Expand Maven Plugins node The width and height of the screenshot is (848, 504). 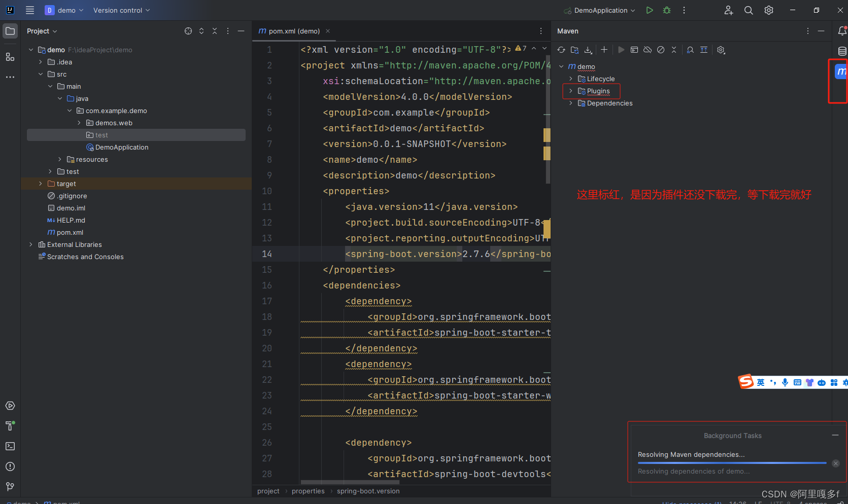571,91
